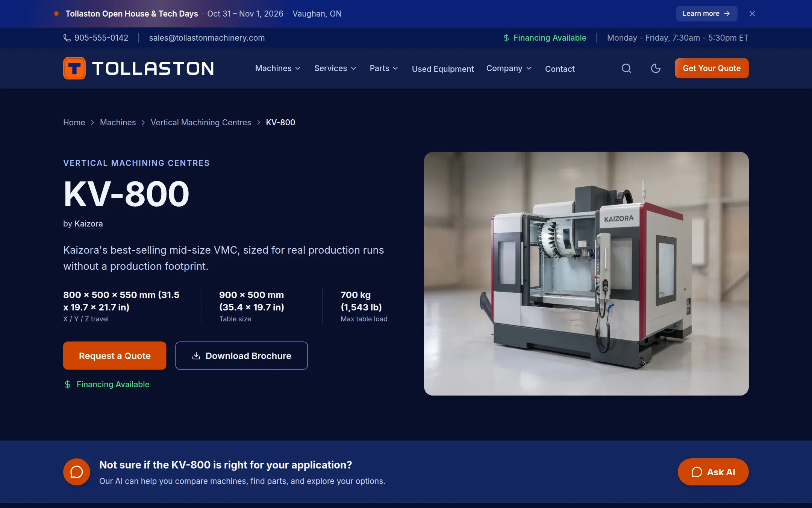Click the TOLLASTON wordmark

[x=153, y=68]
